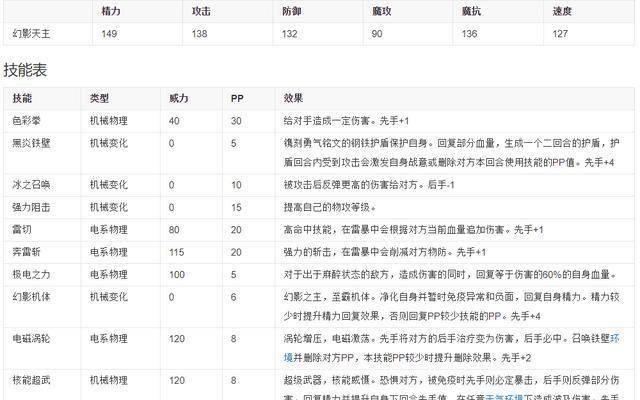Viewport: 640px width, 400px height.
Task: Select the skill name 核能超武
Action: (x=31, y=380)
